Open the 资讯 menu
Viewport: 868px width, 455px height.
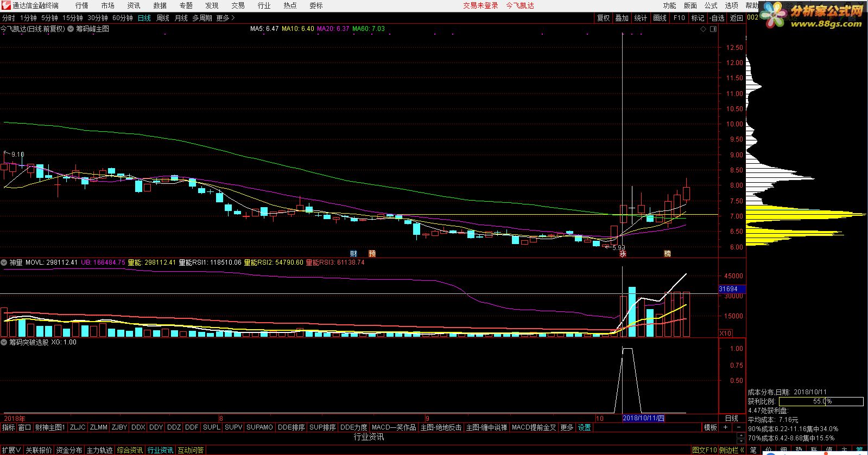click(x=134, y=5)
